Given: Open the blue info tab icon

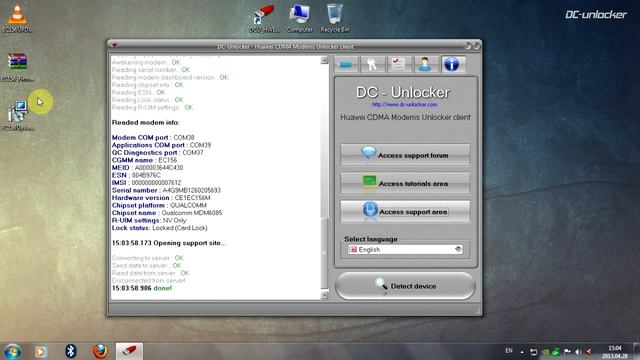Looking at the screenshot, I should 452,64.
